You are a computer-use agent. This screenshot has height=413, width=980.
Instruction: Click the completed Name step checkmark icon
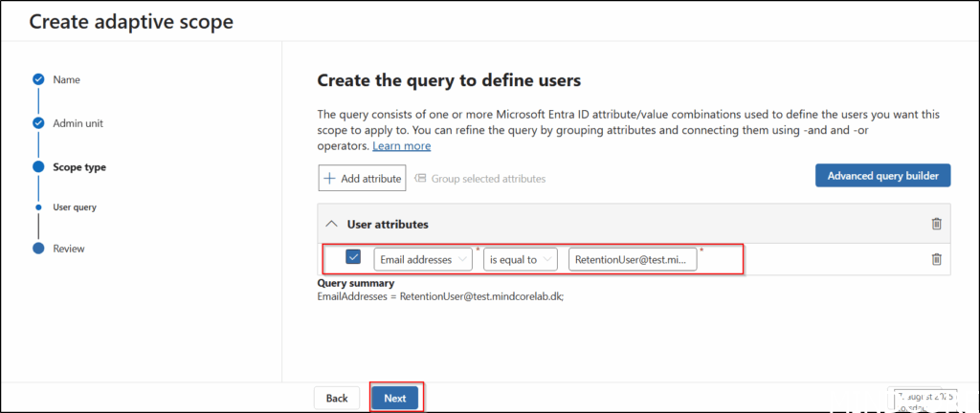pos(38,79)
